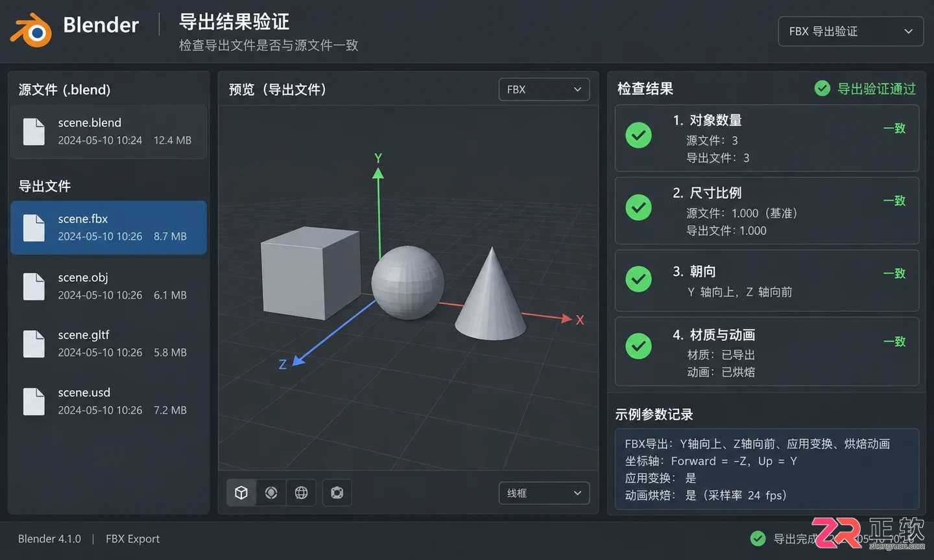The height and width of the screenshot is (560, 934).
Task: Open the FBX 导出验证 dropdown
Action: click(x=851, y=31)
